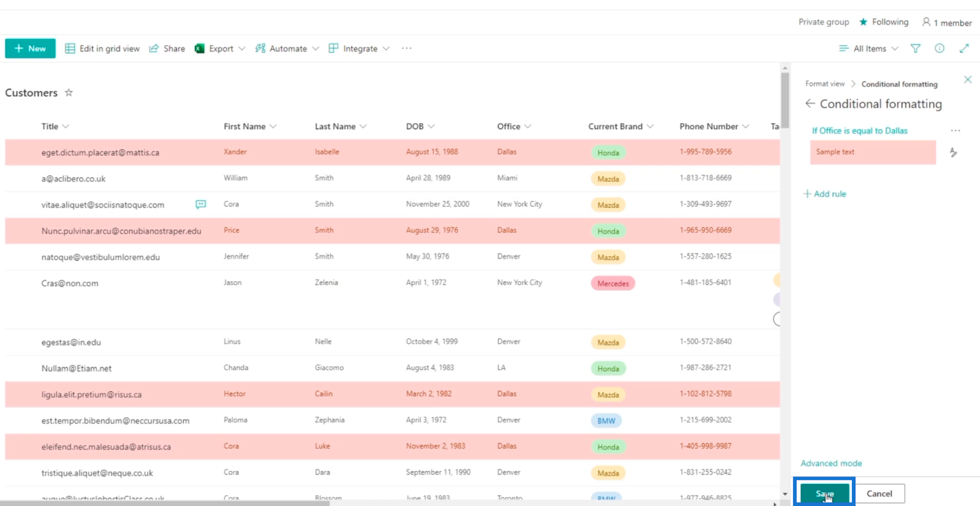
Task: Click the edit style icon beside Sample text
Action: (x=953, y=152)
